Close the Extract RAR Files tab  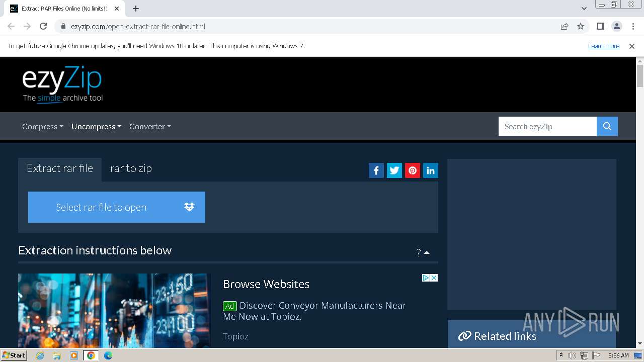click(117, 9)
